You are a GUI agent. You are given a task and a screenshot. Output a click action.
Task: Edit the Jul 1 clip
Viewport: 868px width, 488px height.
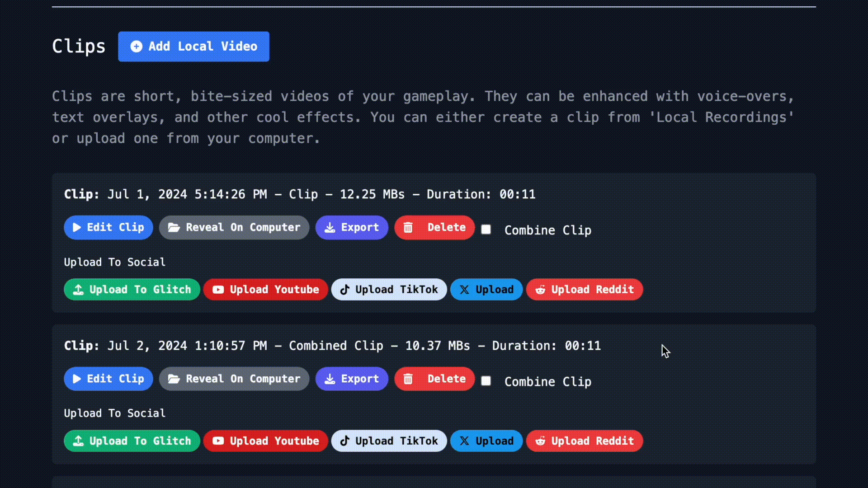point(108,228)
